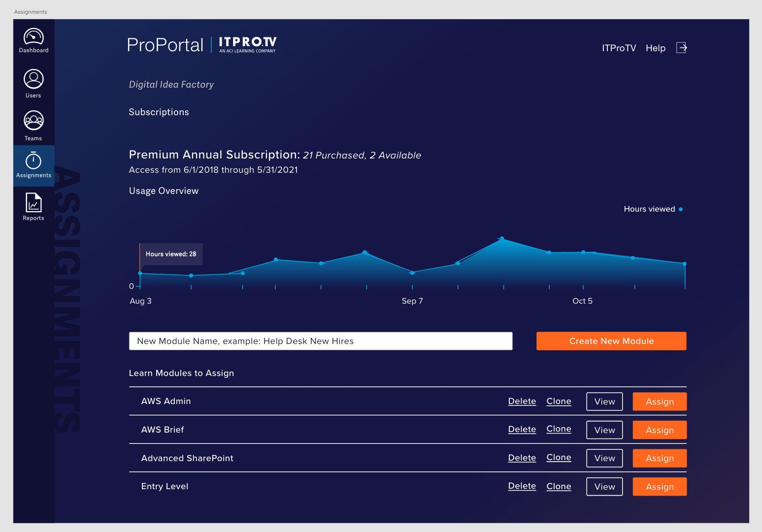Click the Hours viewed: 28 tooltip
Screen dimensions: 762x532
(171, 254)
